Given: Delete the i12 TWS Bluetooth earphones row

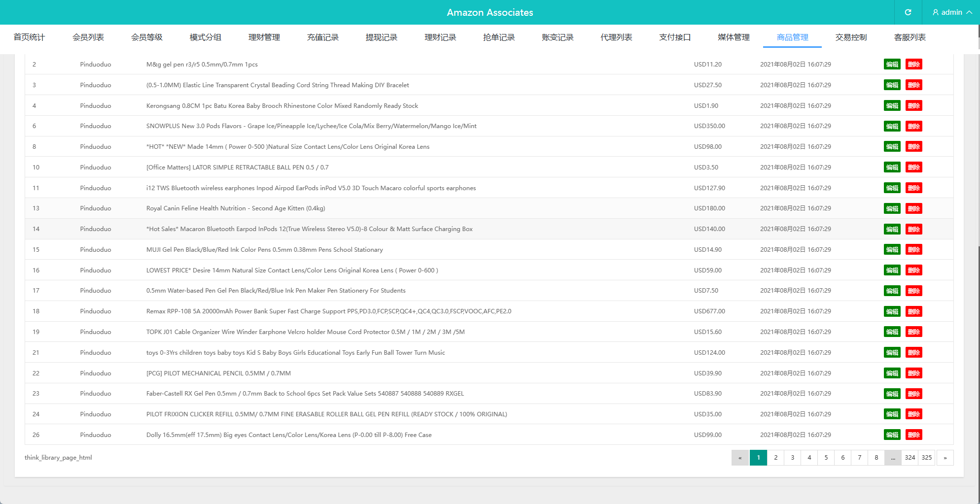Looking at the screenshot, I should 913,188.
